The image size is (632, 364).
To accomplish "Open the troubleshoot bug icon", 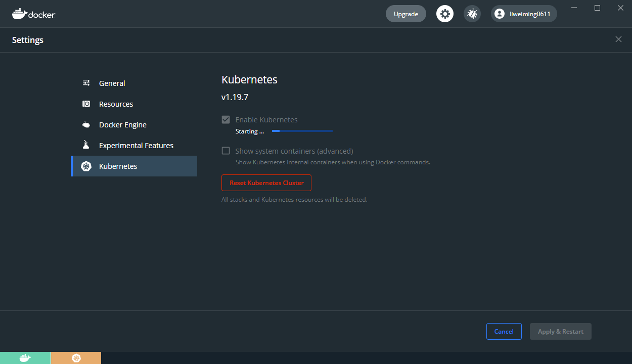I will [472, 14].
